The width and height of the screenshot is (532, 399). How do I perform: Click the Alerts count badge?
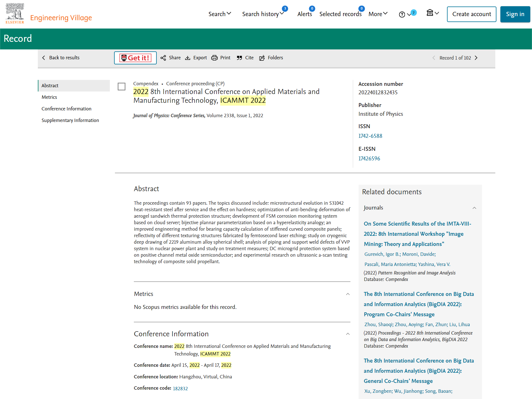[x=312, y=8]
